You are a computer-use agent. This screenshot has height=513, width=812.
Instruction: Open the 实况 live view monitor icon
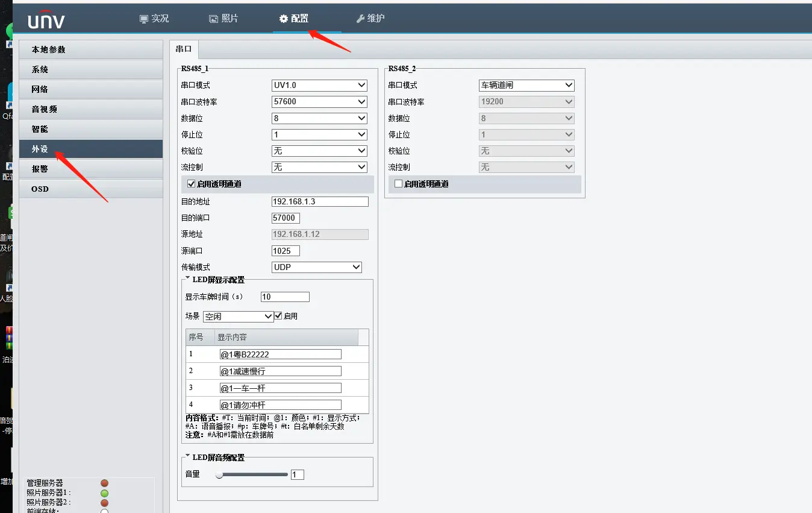point(144,19)
